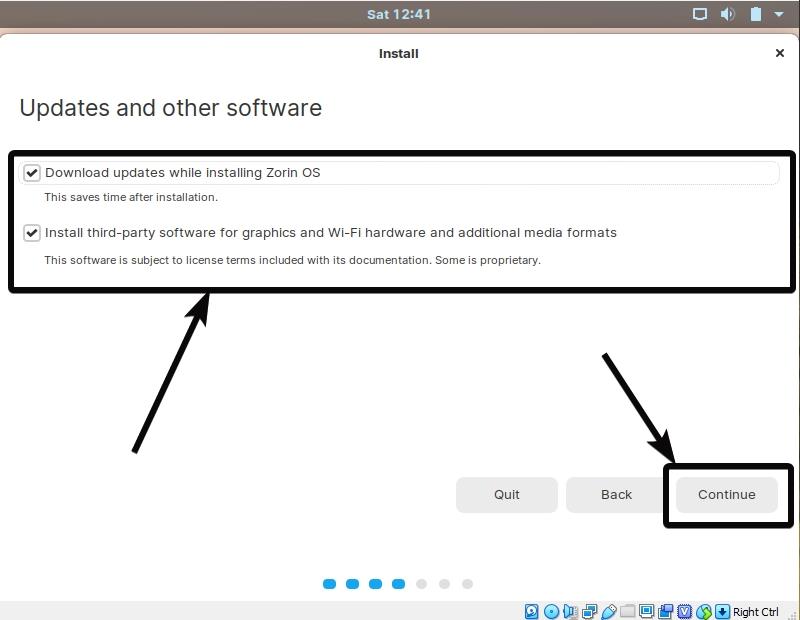Open the optical drives icon in VirtualBox status bar
Image resolution: width=800 pixels, height=620 pixels.
coord(551,611)
